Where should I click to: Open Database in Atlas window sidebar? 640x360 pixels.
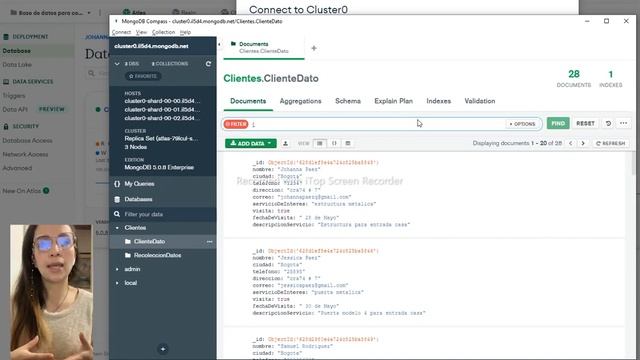click(x=16, y=51)
